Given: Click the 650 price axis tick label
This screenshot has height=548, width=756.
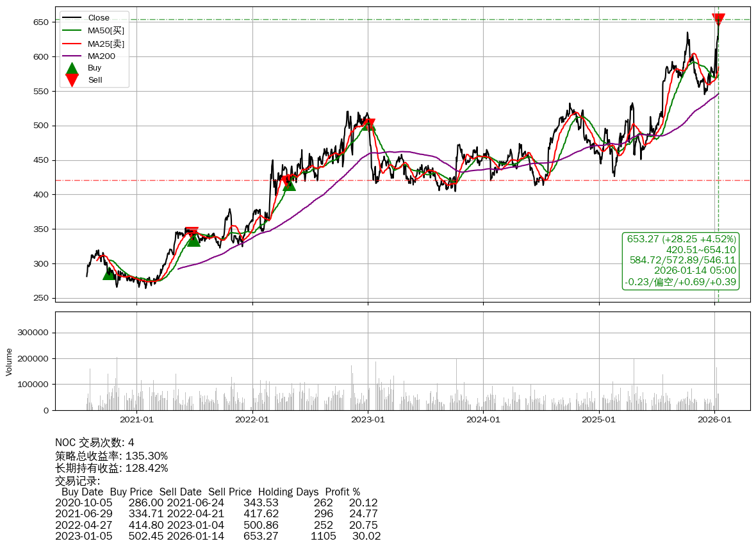Looking at the screenshot, I should point(41,22).
